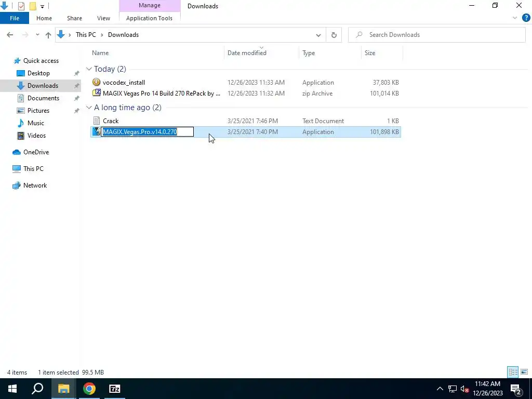This screenshot has height=399, width=532.
Task: Open OneDrive in the navigation pane
Action: [x=36, y=152]
